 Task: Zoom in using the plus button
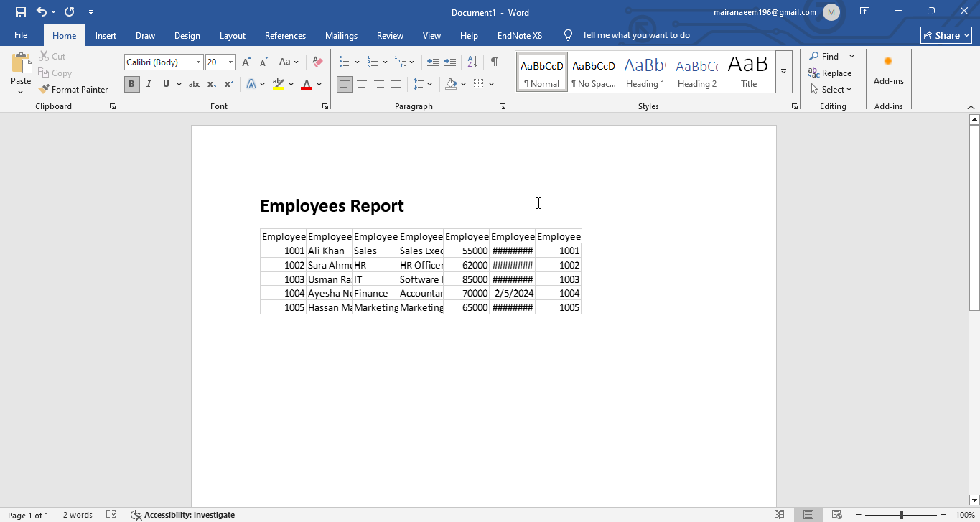coord(943,515)
